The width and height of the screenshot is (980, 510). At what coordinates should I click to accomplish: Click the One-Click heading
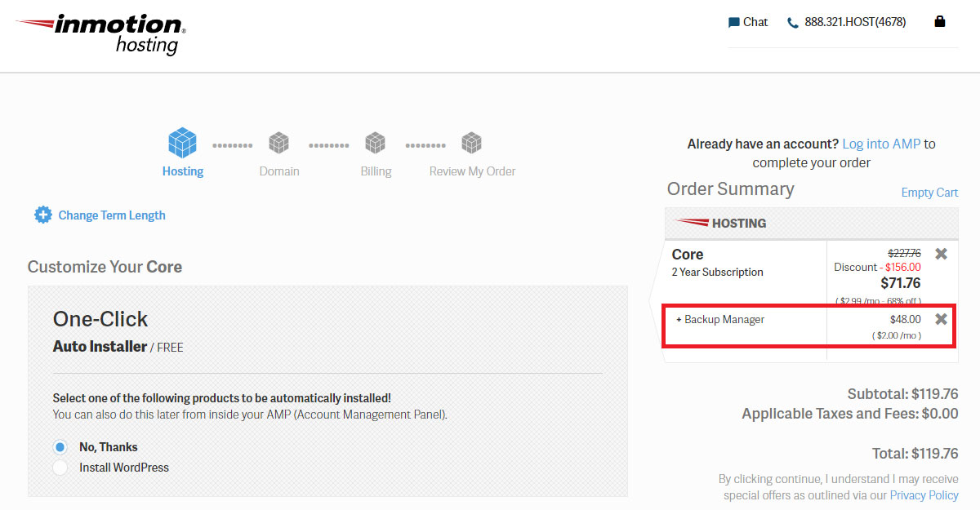tap(100, 319)
